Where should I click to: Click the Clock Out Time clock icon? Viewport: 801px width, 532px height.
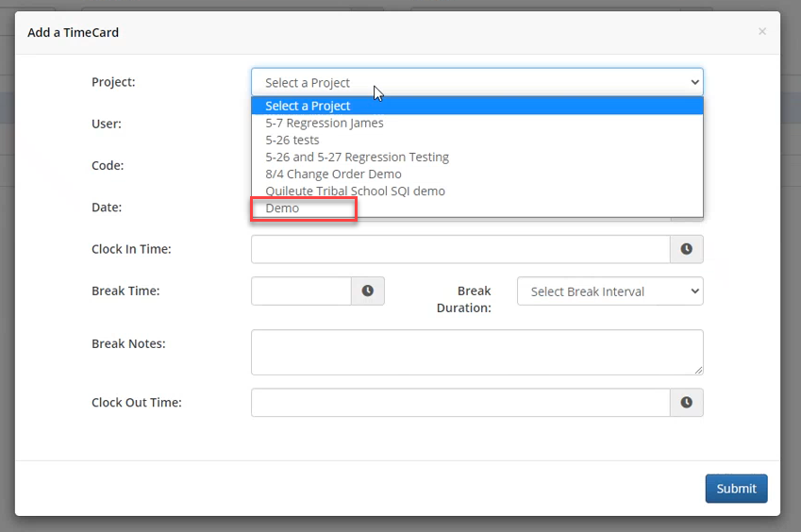686,403
